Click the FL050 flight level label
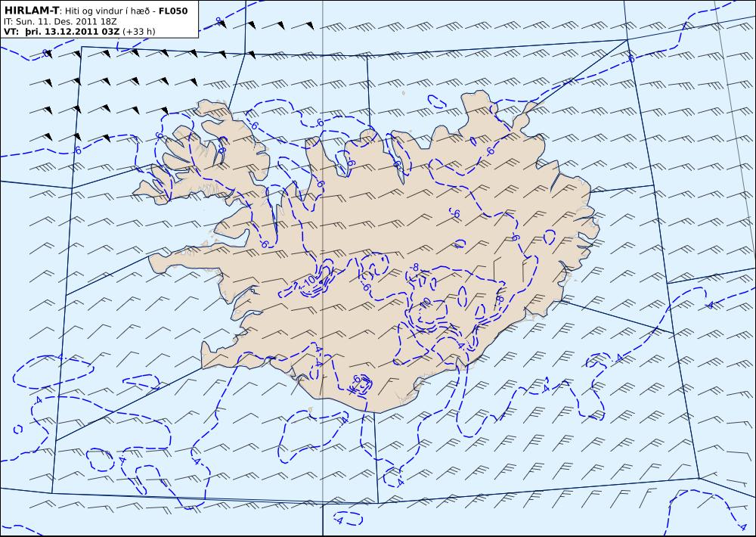Viewport: 756px width, 537px height. pyautogui.click(x=173, y=11)
